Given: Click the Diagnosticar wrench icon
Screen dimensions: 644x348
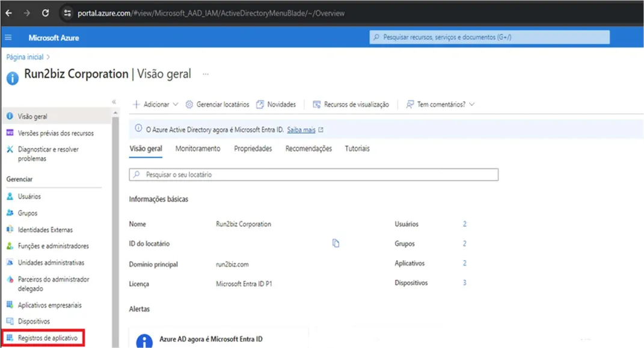Looking at the screenshot, I should pyautogui.click(x=10, y=149).
